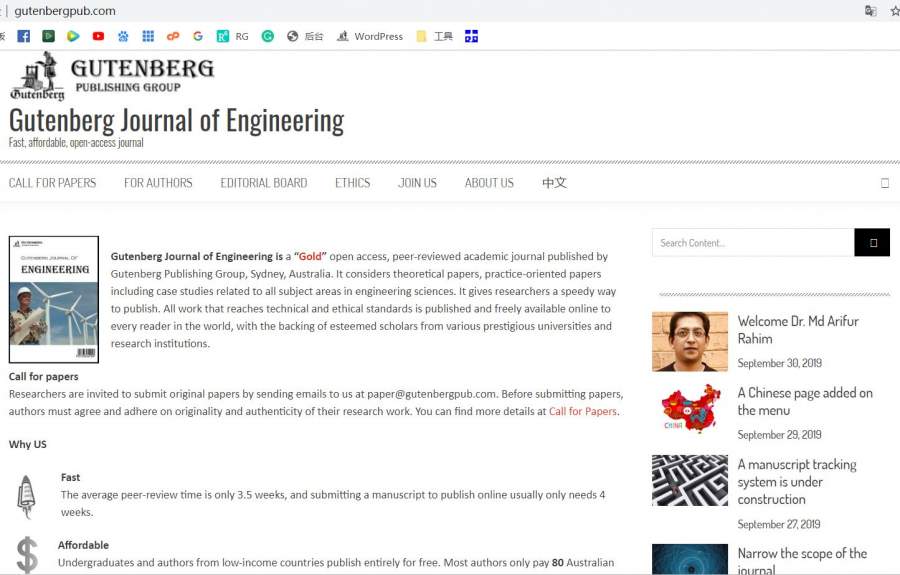Open the Grammarly bookmark

click(267, 36)
